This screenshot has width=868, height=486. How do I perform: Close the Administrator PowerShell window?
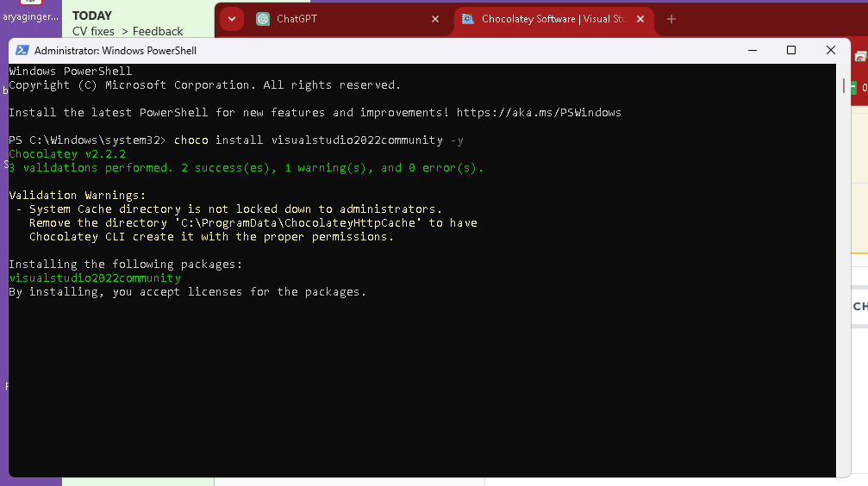coord(830,50)
